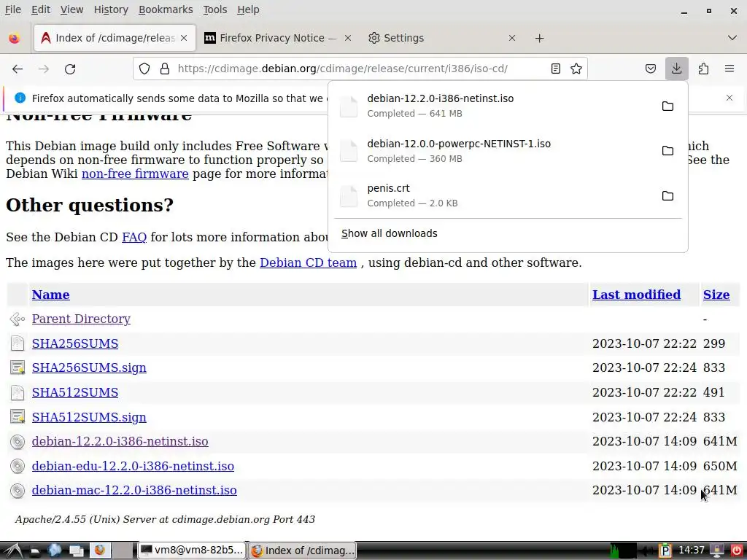Save page to Pocket
This screenshot has height=560, width=747.
point(650,69)
